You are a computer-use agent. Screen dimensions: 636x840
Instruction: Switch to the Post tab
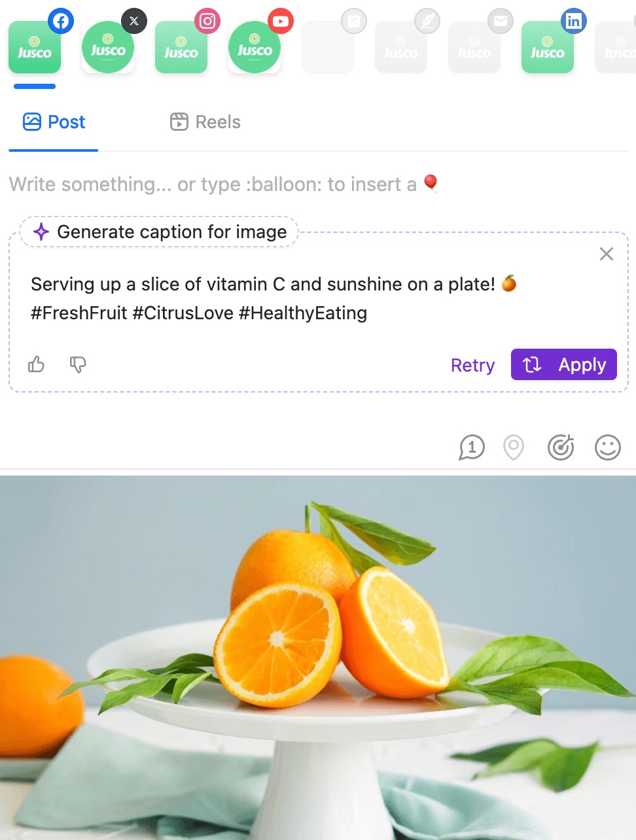click(54, 122)
